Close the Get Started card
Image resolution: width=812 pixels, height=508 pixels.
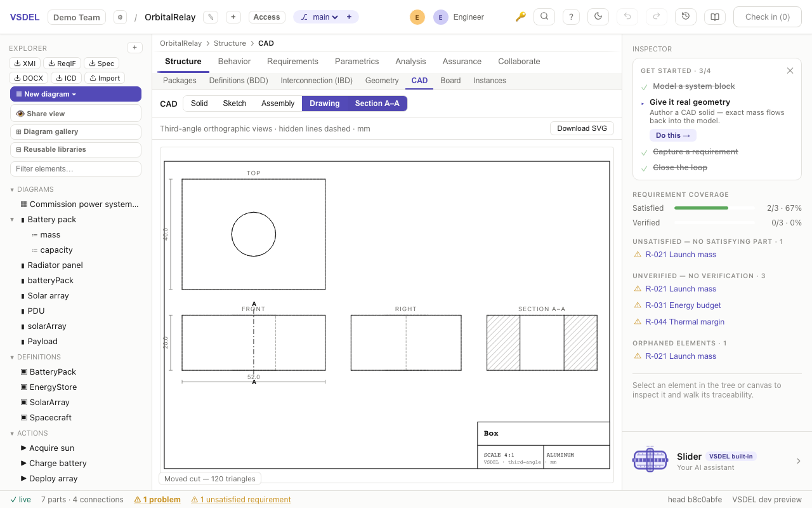790,70
